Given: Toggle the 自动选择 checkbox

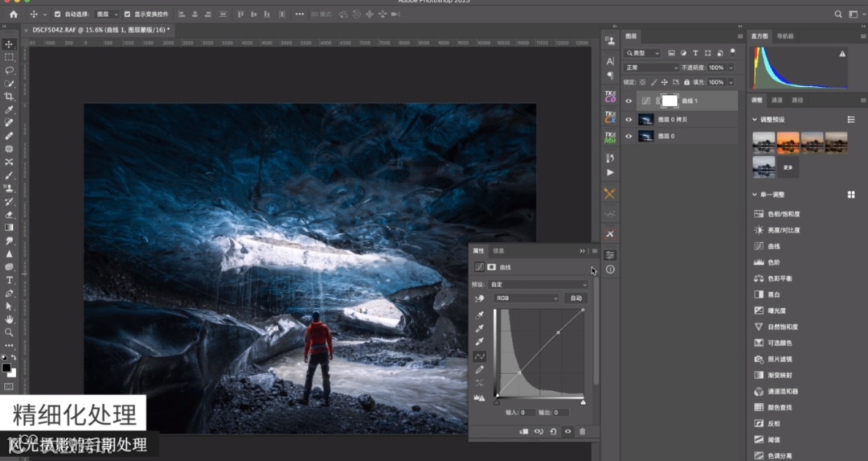Looking at the screenshot, I should point(57,14).
